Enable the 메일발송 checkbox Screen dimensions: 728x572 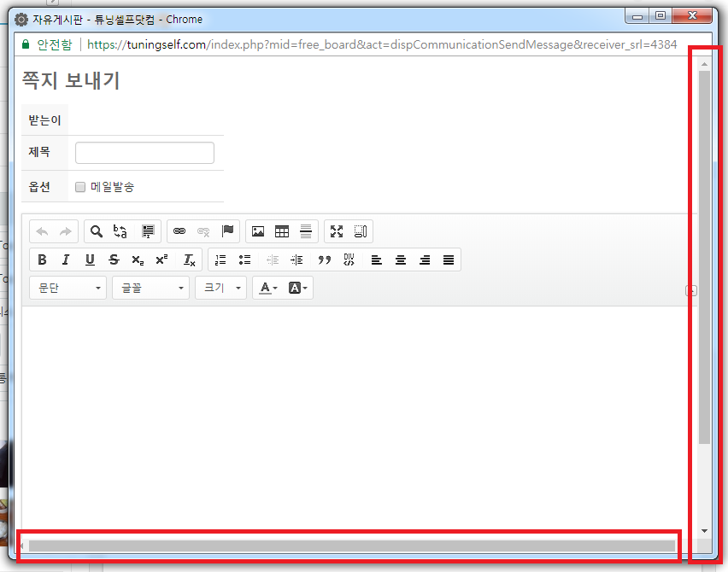tap(80, 187)
